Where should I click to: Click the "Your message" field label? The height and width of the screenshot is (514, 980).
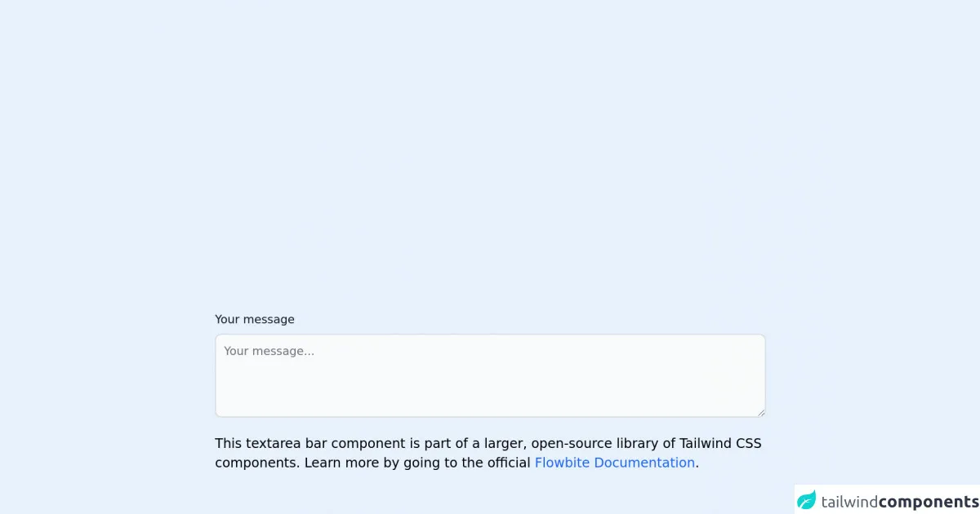[255, 319]
